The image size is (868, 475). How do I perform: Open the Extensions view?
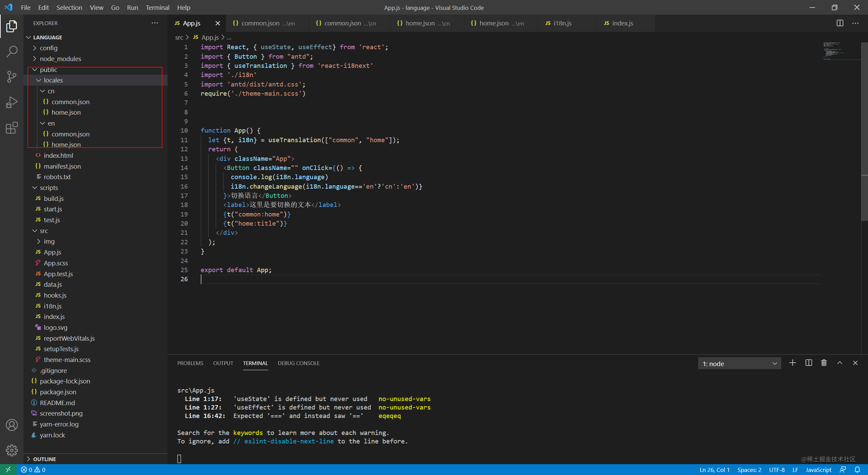click(12, 128)
